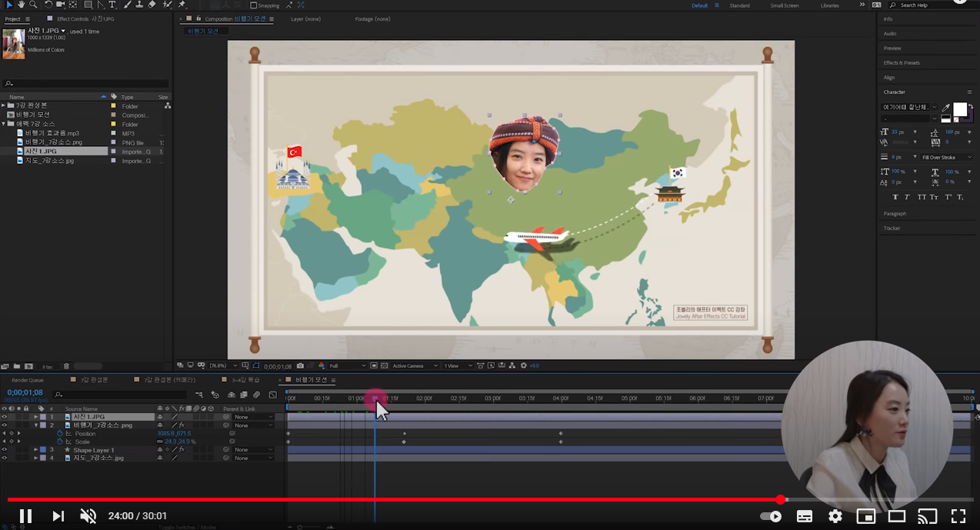This screenshot has width=980, height=530.
Task: Select the Rotation tool
Action: (x=48, y=5)
